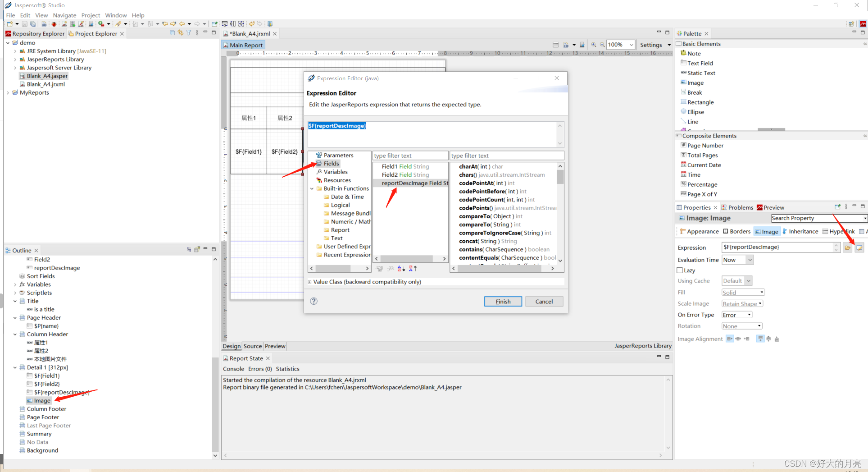Click vertical scrollbar of methods list
Screen dimensions: 868x472
coord(560,213)
